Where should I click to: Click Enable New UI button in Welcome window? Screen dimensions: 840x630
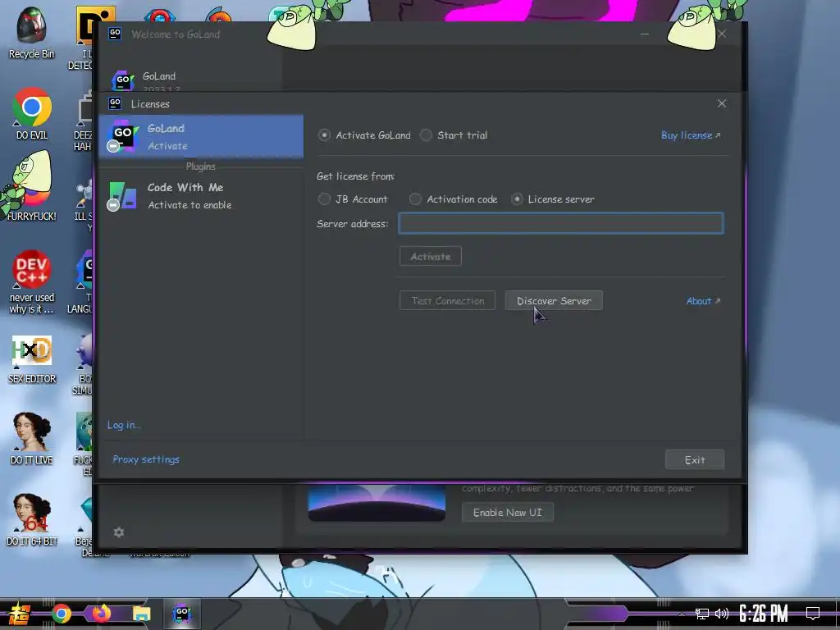pyautogui.click(x=507, y=513)
